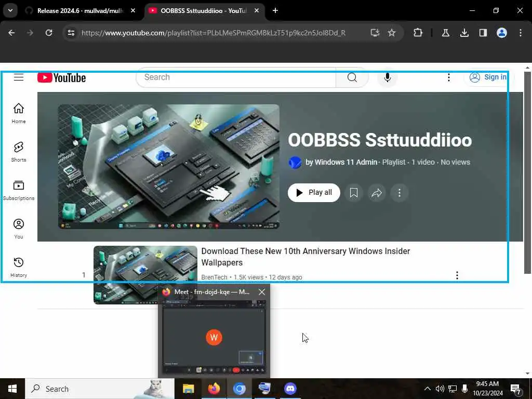Image resolution: width=532 pixels, height=399 pixels.
Task: Save playlist with the bookmark icon
Action: click(353, 193)
